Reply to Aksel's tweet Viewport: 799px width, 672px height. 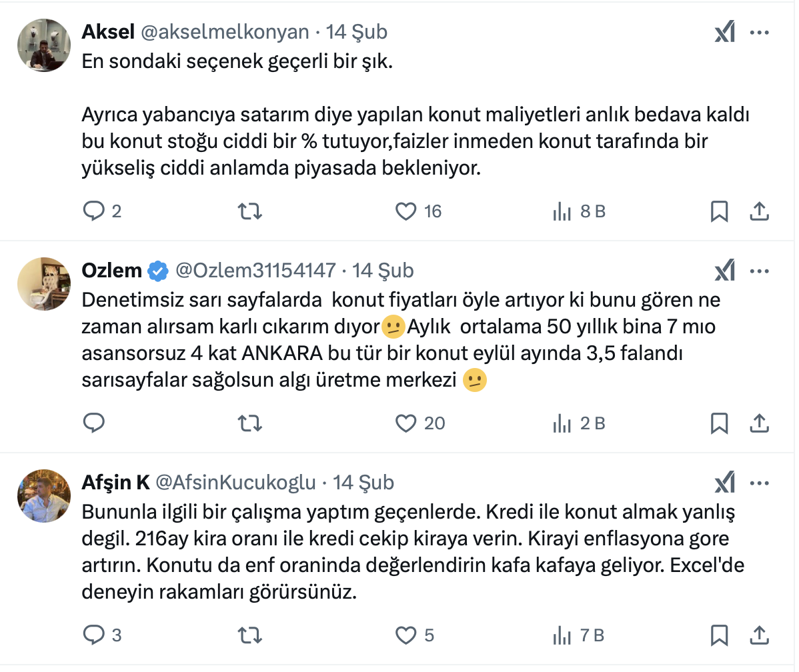pos(94,211)
